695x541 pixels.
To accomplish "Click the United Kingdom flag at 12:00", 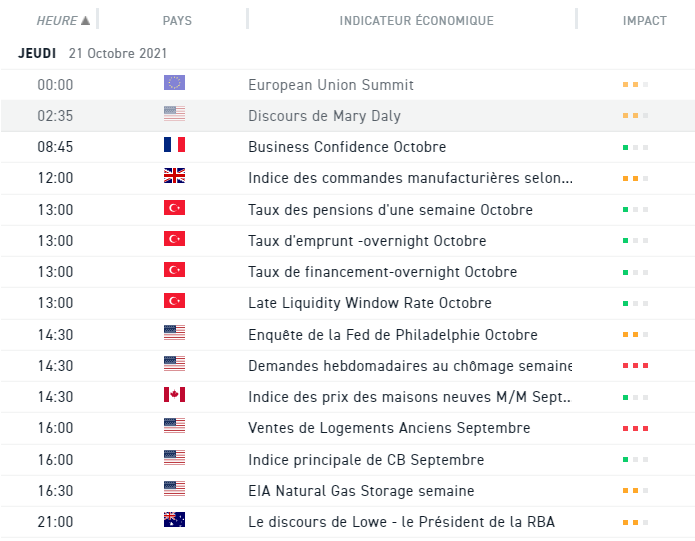I will click(174, 177).
